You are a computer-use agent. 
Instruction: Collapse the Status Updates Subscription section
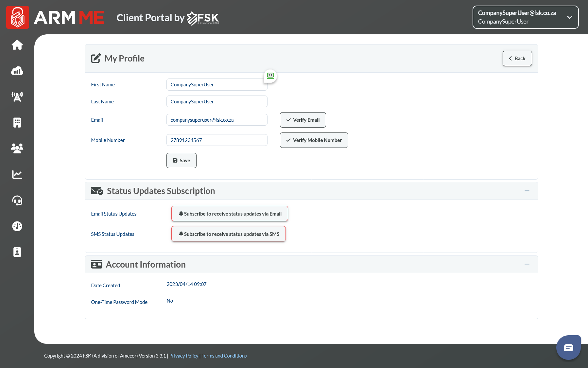527,191
